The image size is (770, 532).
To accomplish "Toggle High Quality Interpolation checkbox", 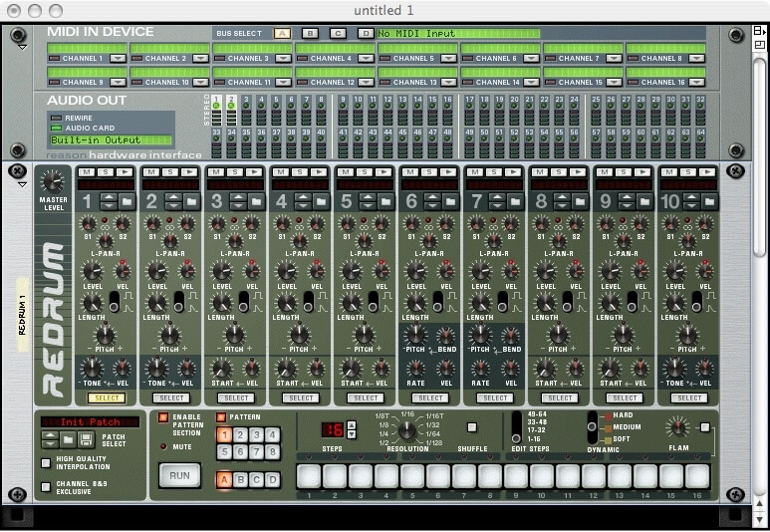I will point(46,462).
